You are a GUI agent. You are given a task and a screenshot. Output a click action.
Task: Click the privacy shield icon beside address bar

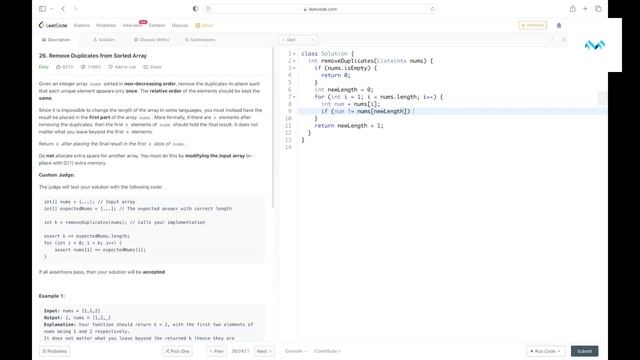(x=195, y=9)
